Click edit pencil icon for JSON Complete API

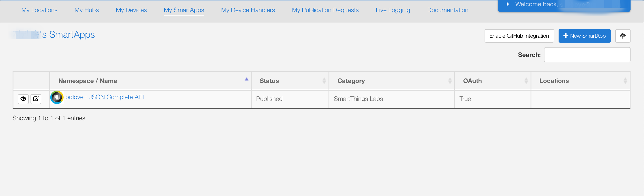click(36, 99)
